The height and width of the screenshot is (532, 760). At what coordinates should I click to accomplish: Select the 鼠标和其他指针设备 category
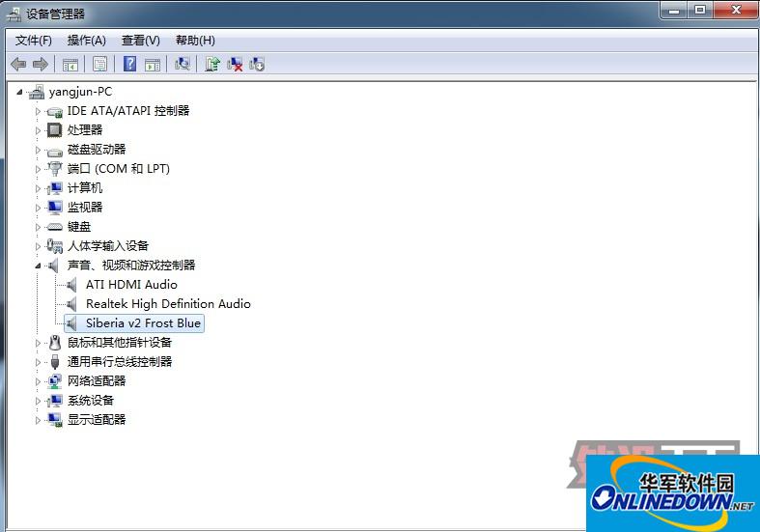[x=119, y=343]
